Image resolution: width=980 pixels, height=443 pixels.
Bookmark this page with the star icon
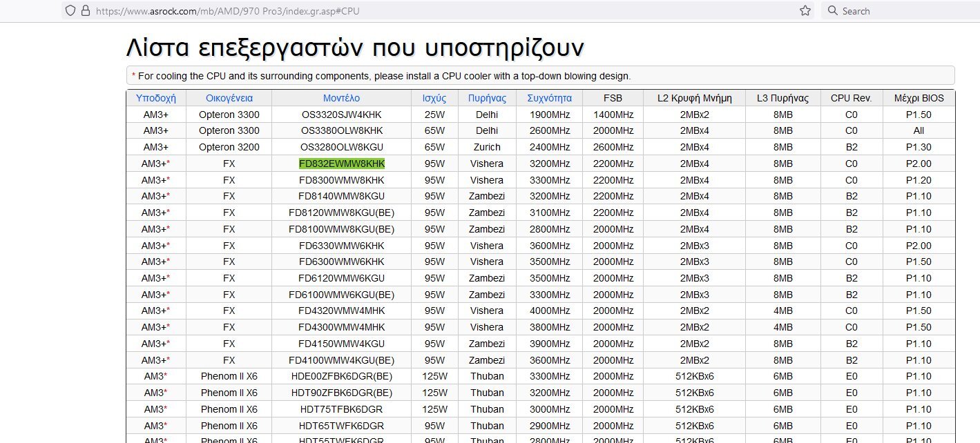805,11
